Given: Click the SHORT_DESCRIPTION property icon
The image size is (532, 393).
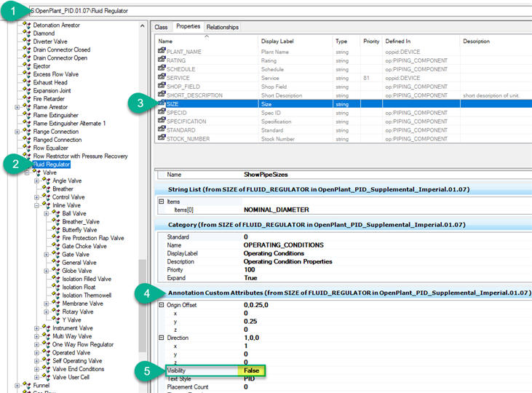Looking at the screenshot, I should 162,95.
